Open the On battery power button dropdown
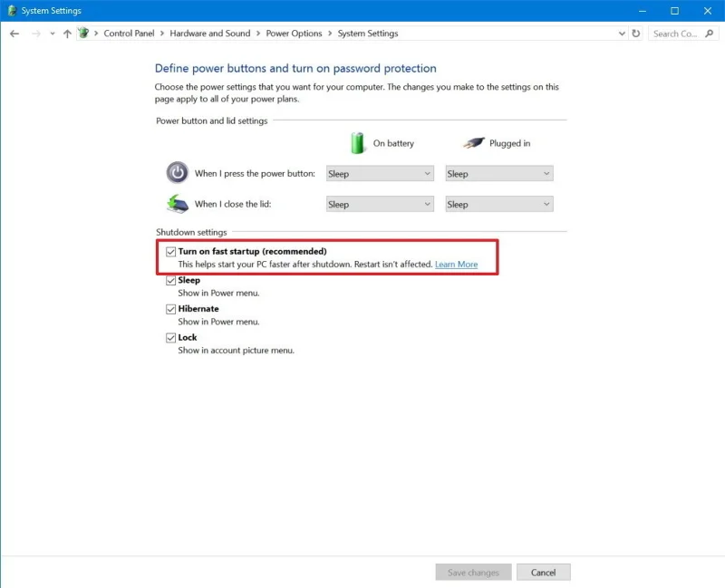This screenshot has height=588, width=725. tap(379, 173)
